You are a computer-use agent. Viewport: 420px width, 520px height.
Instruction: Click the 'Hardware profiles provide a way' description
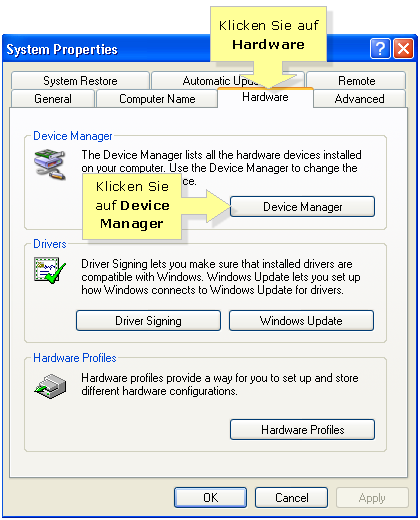pos(220,384)
